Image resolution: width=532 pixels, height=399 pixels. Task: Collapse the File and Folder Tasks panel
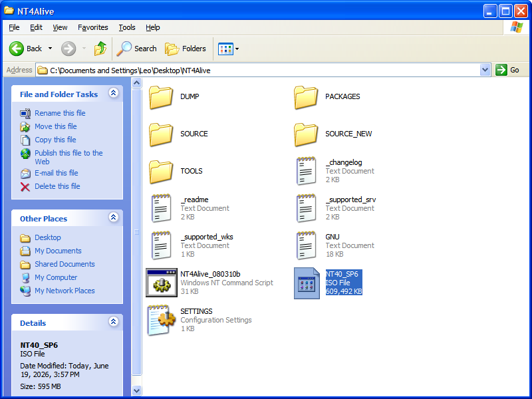113,92
